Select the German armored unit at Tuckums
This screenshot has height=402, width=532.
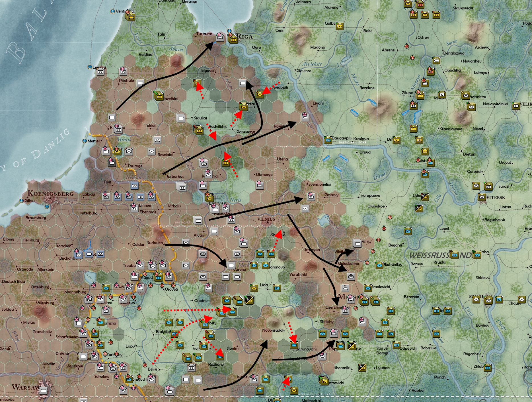click(220, 37)
